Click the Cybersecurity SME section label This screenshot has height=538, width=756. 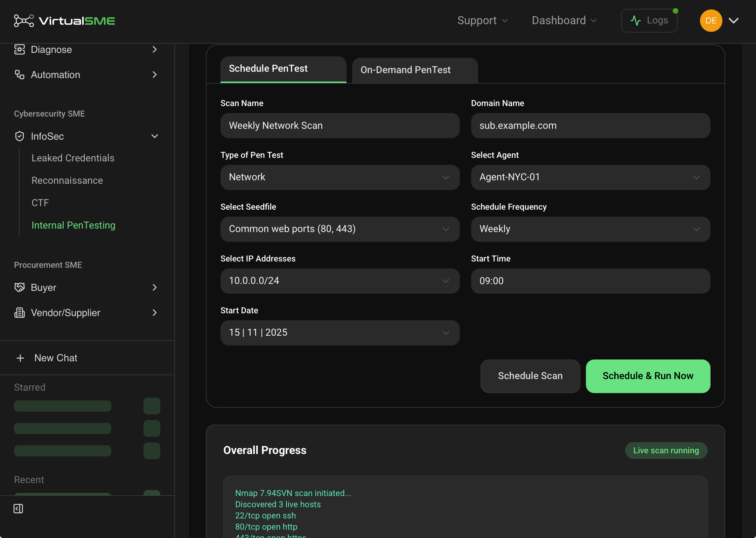49,114
